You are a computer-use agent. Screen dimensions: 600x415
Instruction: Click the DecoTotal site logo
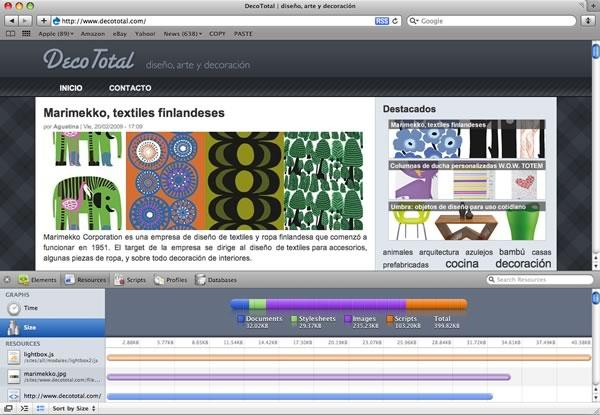[89, 59]
